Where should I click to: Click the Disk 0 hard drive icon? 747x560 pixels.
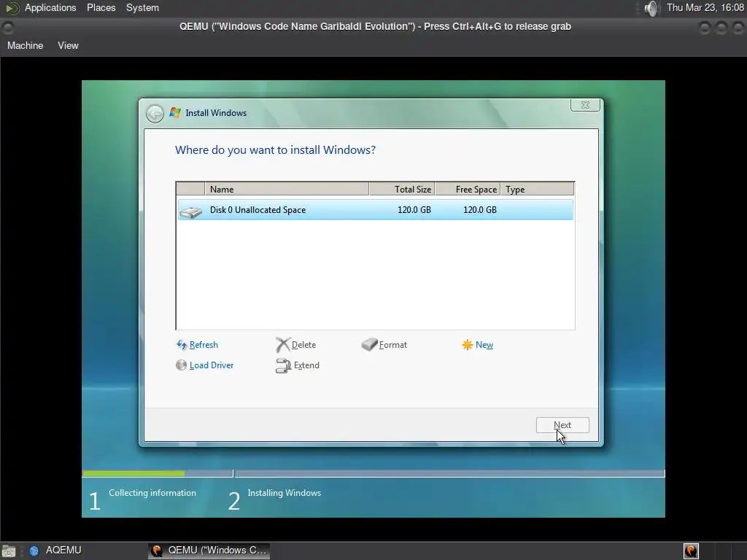(x=191, y=211)
